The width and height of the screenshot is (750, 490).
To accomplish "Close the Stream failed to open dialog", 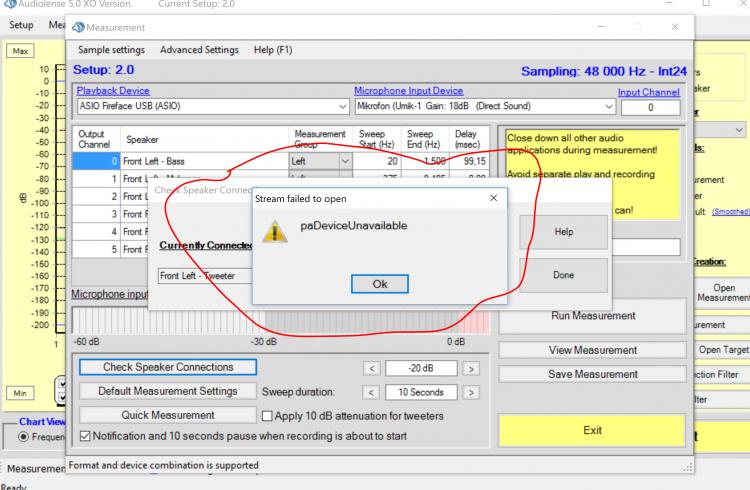I will pyautogui.click(x=494, y=198).
